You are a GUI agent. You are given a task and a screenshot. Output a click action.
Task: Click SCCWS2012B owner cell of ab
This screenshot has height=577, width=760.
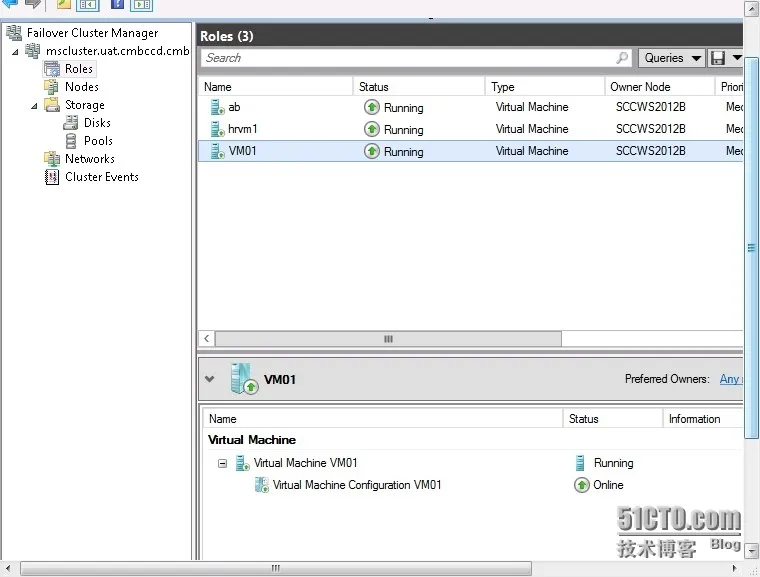coord(650,107)
